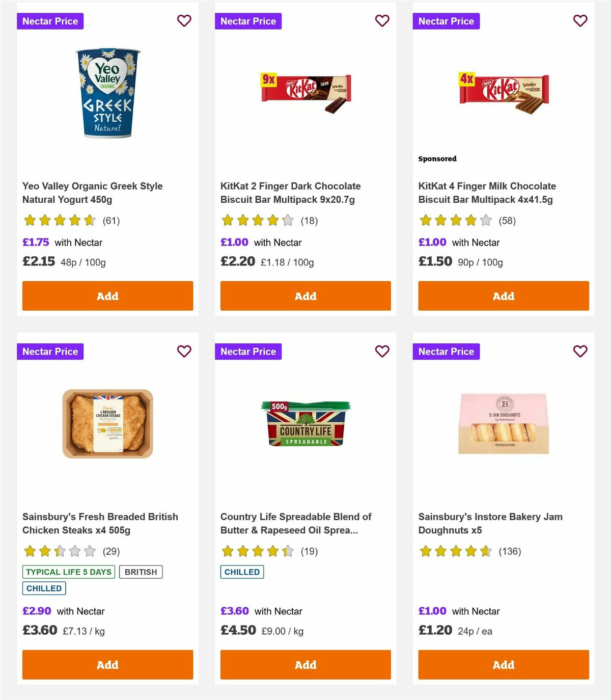Favourite the Instore Bakery Jam Doughnuts

pyautogui.click(x=579, y=351)
